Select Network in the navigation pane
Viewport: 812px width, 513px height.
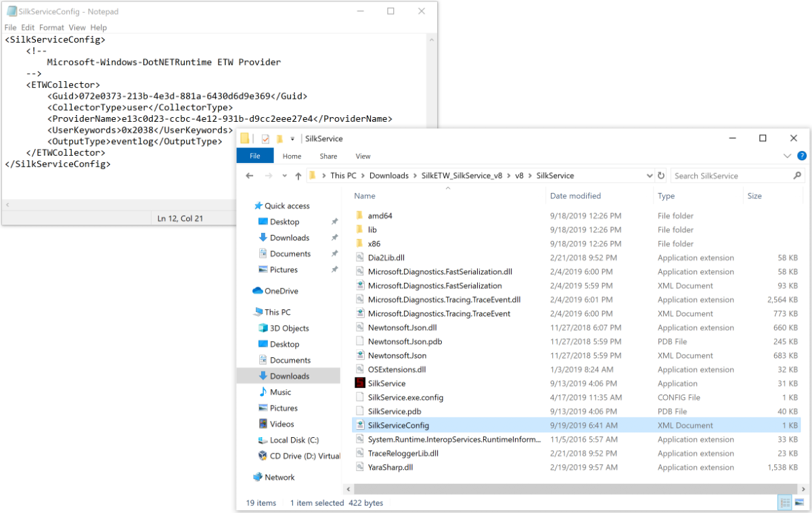(x=279, y=477)
